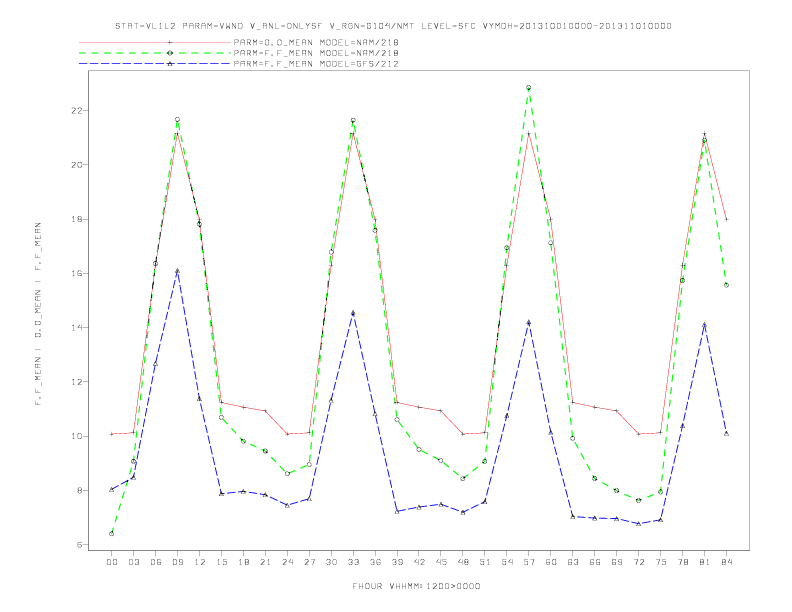Click x-axis tick label 12
792x612 pixels.
[200, 562]
